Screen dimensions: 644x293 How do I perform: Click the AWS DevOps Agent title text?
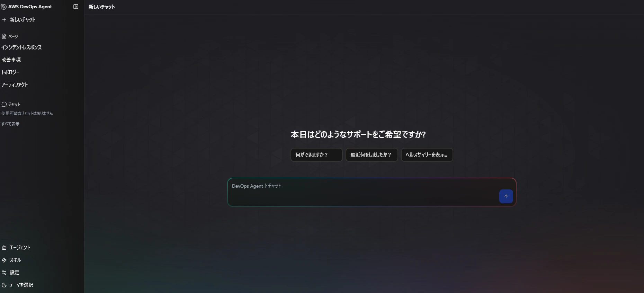(30, 7)
